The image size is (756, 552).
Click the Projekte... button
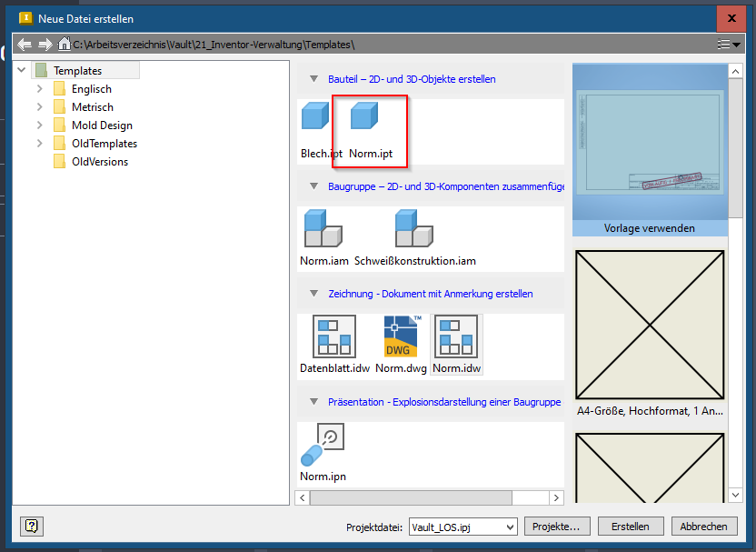pos(556,527)
